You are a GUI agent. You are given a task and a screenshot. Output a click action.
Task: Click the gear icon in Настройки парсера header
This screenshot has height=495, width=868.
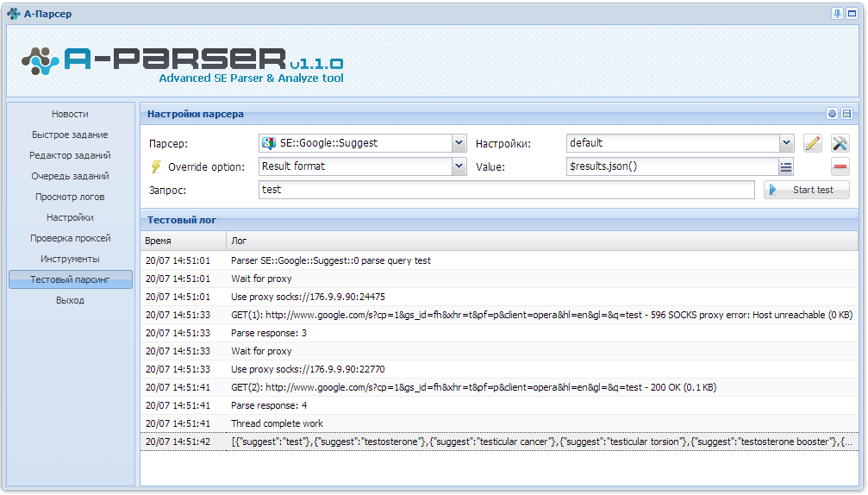pos(832,114)
